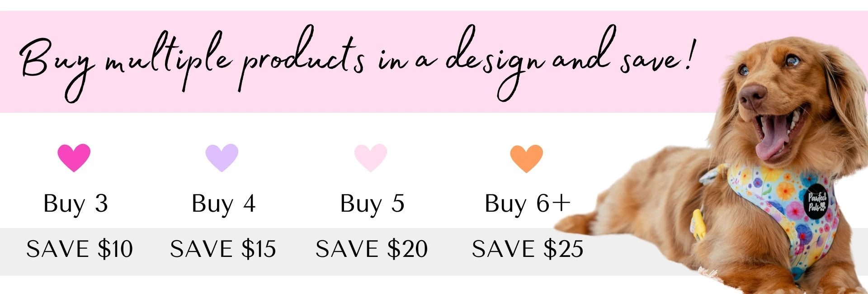The height and width of the screenshot is (294, 868).
Task: Click the Buy 3 text
Action: 76,204
